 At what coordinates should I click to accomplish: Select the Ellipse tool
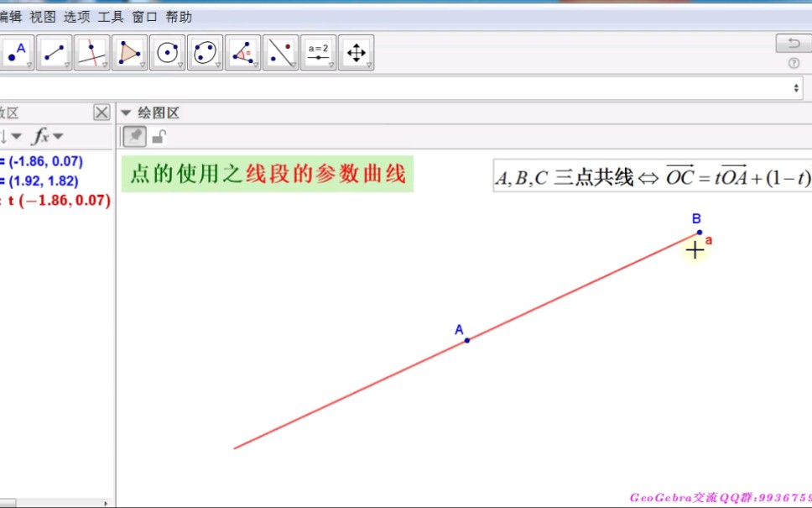pos(205,50)
